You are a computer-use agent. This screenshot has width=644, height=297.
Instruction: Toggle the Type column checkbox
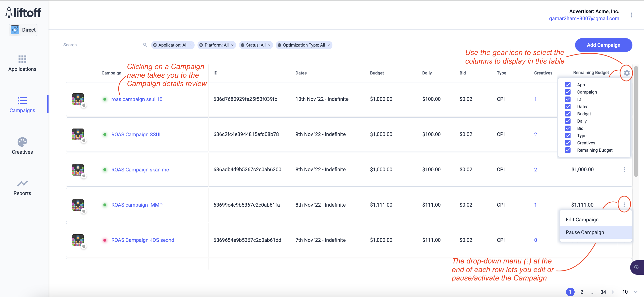tap(568, 136)
